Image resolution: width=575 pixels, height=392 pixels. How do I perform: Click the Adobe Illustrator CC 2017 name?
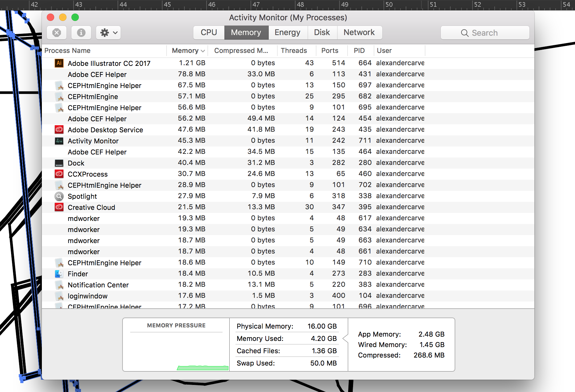pyautogui.click(x=109, y=63)
